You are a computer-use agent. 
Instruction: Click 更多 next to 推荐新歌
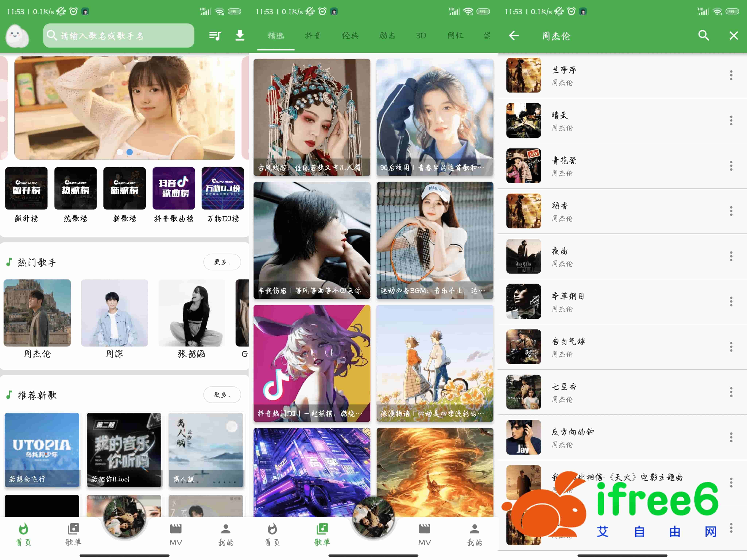coord(222,395)
